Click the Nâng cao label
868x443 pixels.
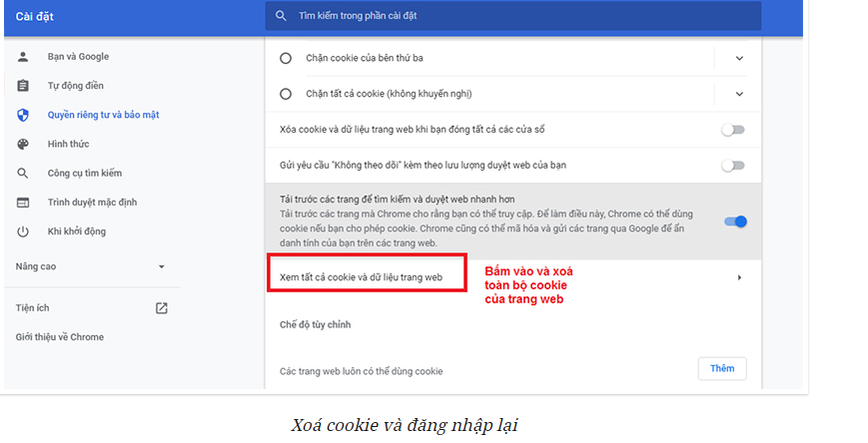(35, 266)
